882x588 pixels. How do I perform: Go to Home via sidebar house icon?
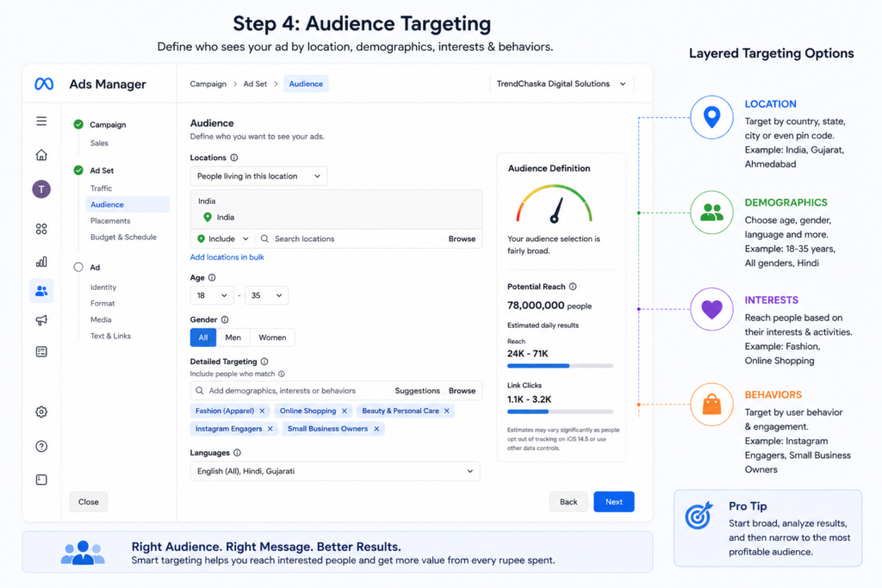click(x=41, y=155)
